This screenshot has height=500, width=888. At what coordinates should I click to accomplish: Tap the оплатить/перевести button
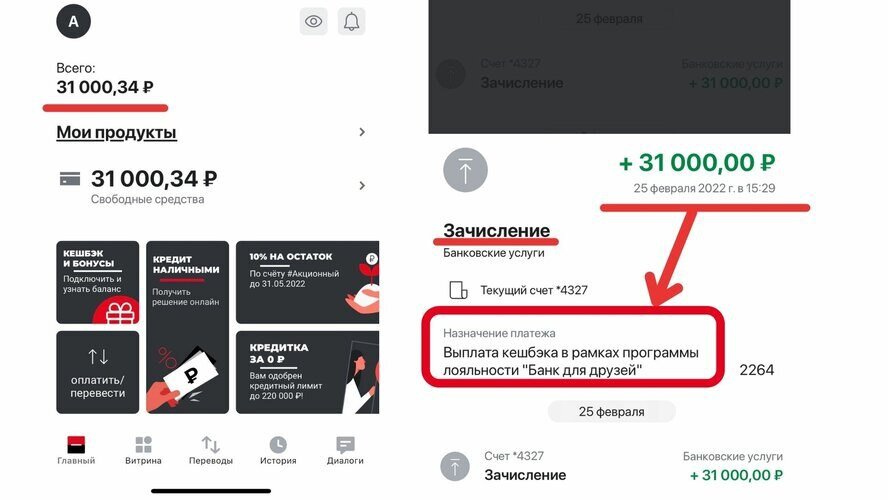click(97, 372)
